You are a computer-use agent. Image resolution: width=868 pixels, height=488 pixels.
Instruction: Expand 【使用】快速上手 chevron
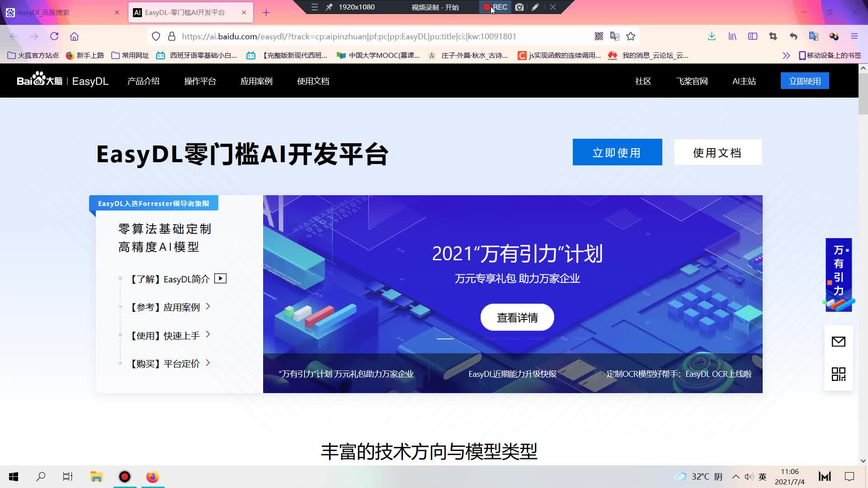(208, 334)
